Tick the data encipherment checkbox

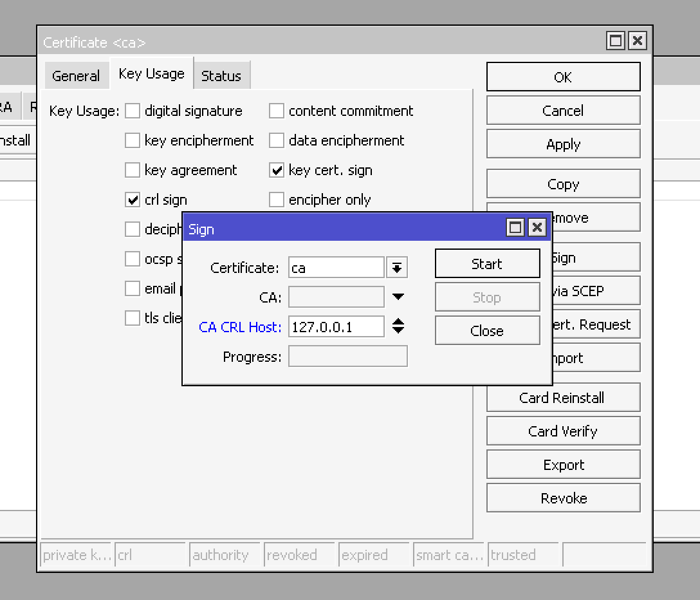point(277,140)
